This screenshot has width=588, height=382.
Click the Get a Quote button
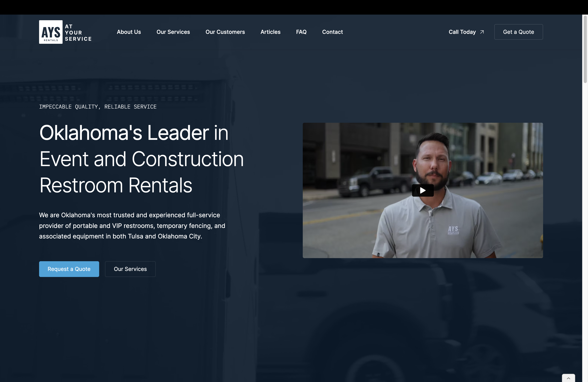(518, 32)
